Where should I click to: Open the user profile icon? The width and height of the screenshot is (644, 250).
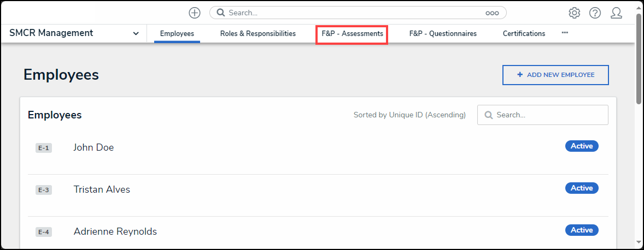(x=616, y=13)
